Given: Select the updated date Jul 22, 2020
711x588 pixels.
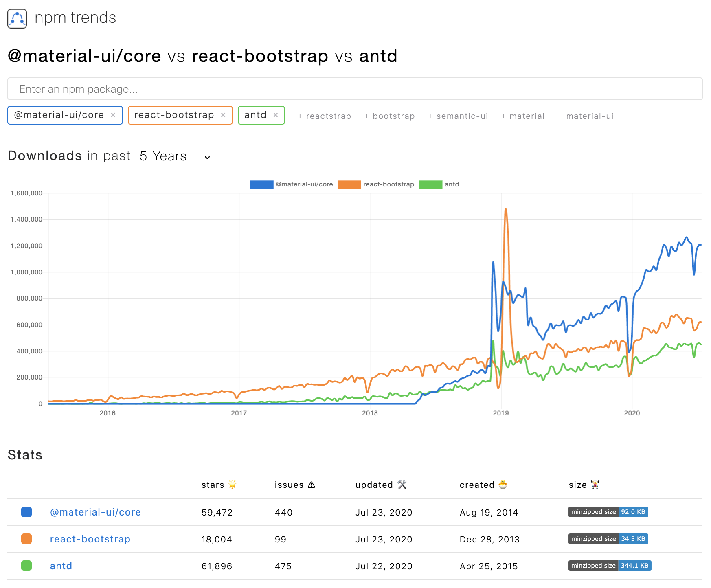Looking at the screenshot, I should point(384,566).
